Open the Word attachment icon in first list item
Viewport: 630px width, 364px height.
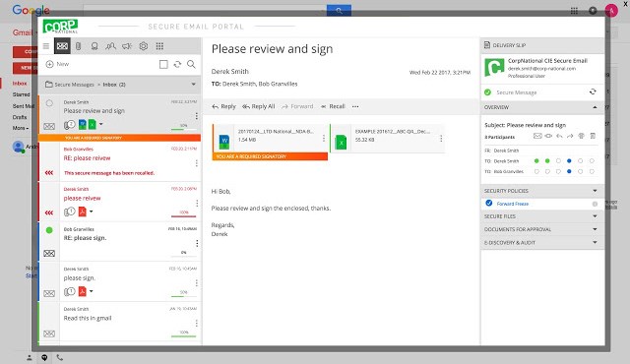(x=83, y=124)
